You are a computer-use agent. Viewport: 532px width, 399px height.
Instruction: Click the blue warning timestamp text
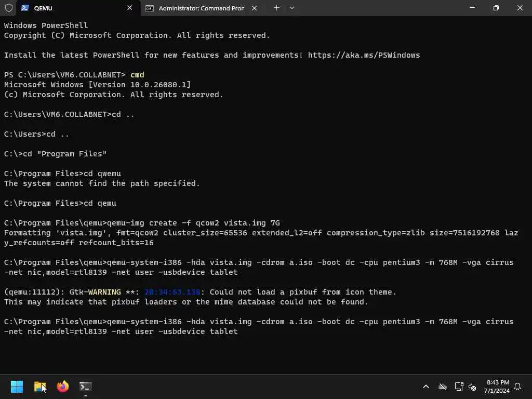point(172,292)
